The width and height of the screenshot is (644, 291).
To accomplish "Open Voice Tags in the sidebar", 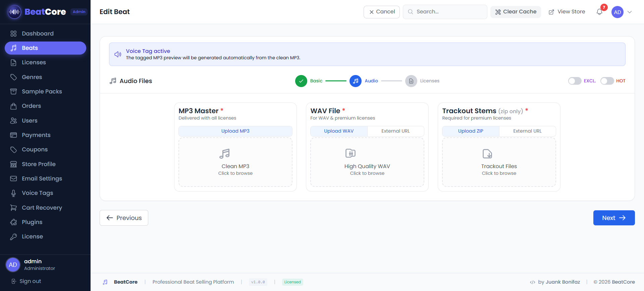I will pyautogui.click(x=37, y=193).
